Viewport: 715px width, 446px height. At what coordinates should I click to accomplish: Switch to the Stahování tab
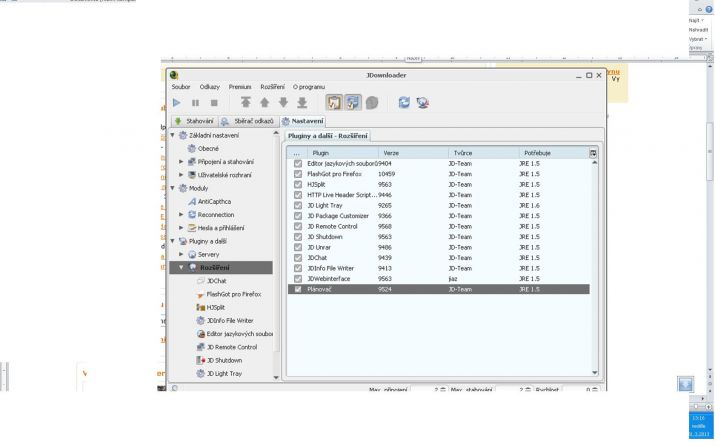(194, 121)
